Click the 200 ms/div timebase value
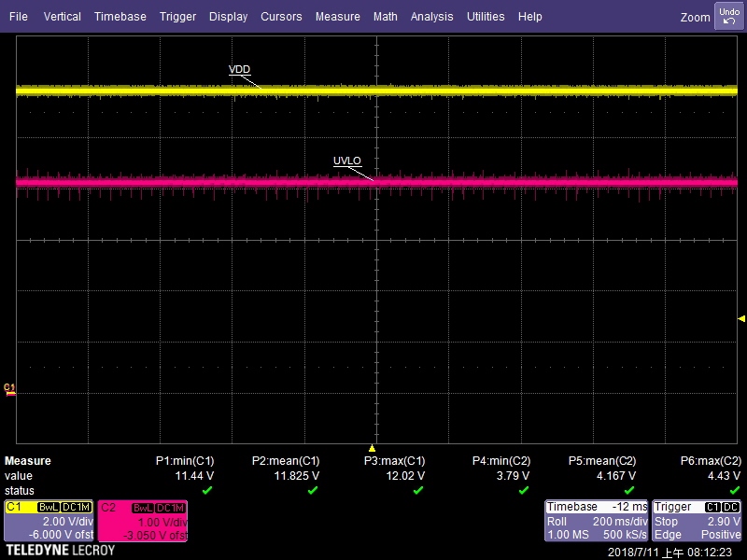This screenshot has height=560, width=747. pyautogui.click(x=620, y=522)
